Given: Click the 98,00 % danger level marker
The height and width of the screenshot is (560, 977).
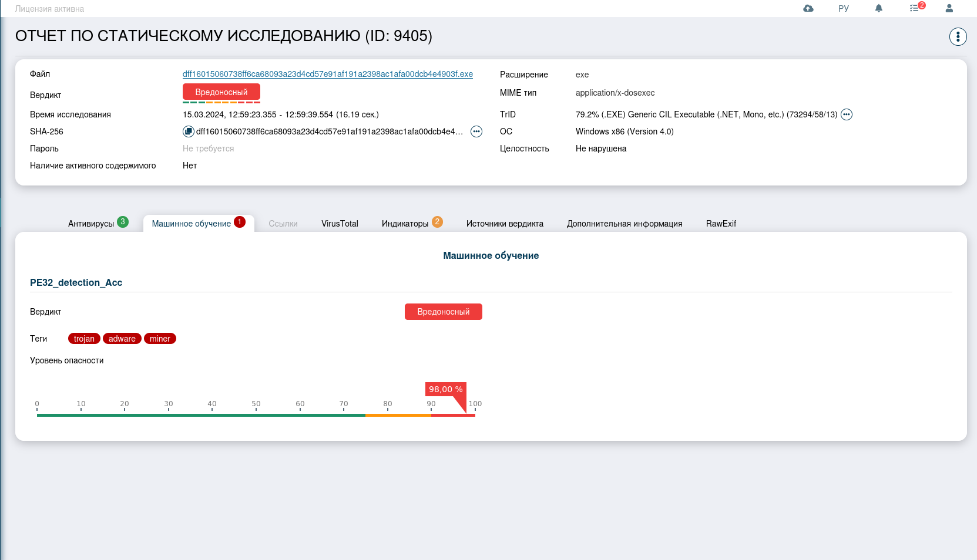Looking at the screenshot, I should (x=445, y=389).
